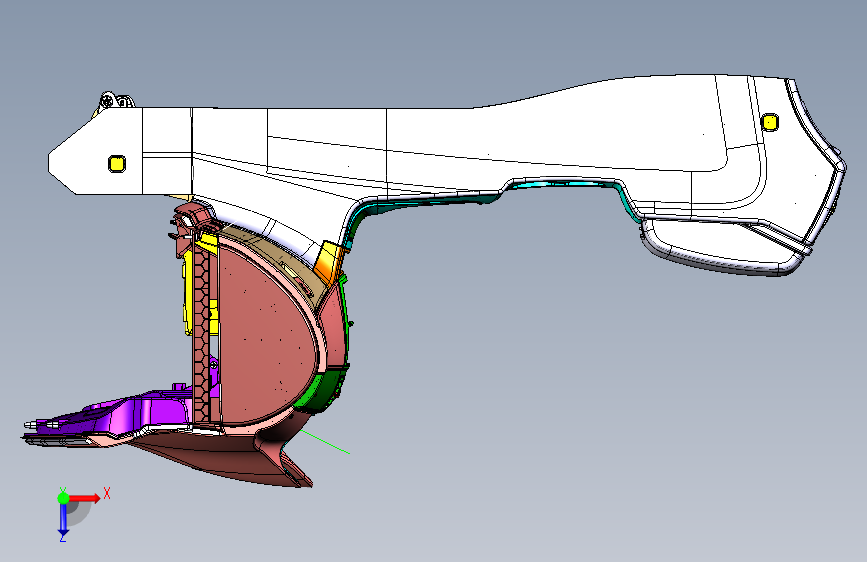Select the hinge hardware at top left
The image size is (867, 562).
pyautogui.click(x=115, y=101)
